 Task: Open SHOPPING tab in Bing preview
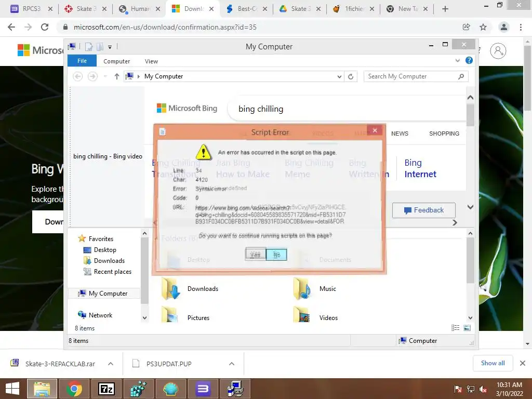(444, 134)
